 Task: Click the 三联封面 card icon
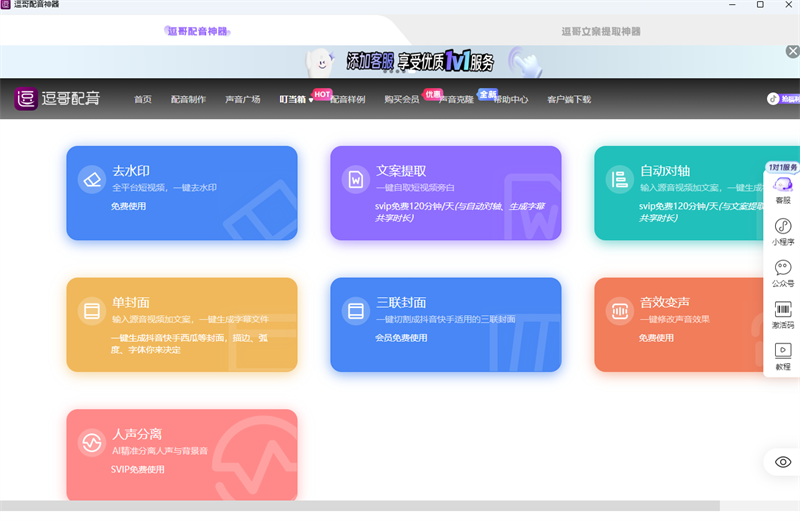tap(355, 310)
